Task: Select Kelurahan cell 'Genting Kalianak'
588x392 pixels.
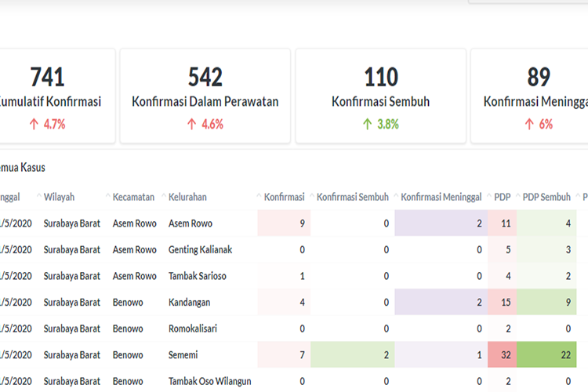Action: coord(200,249)
